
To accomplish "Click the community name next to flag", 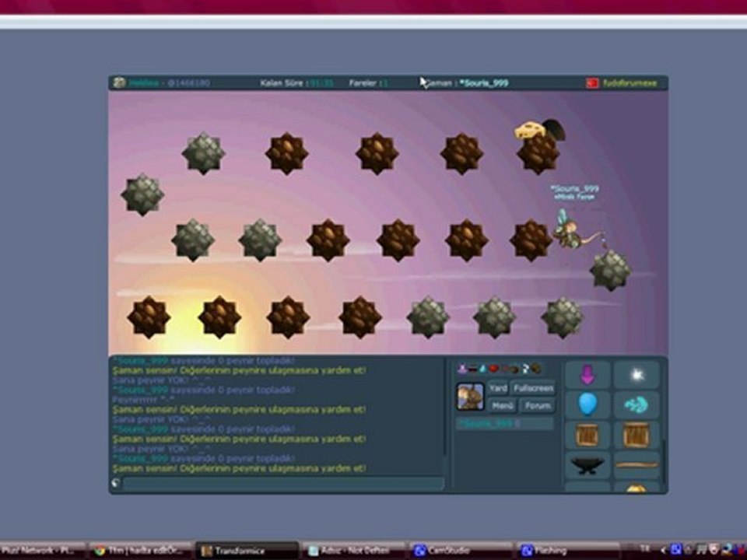I will 630,83.
